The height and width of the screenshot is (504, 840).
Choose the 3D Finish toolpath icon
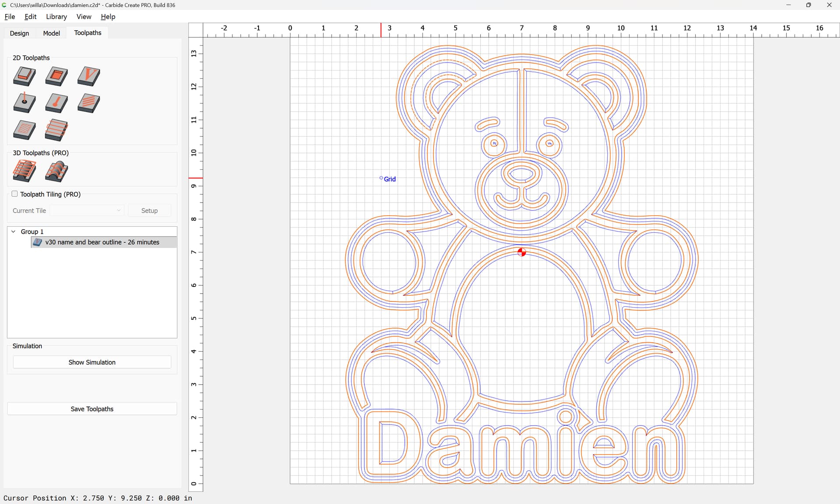pos(56,171)
